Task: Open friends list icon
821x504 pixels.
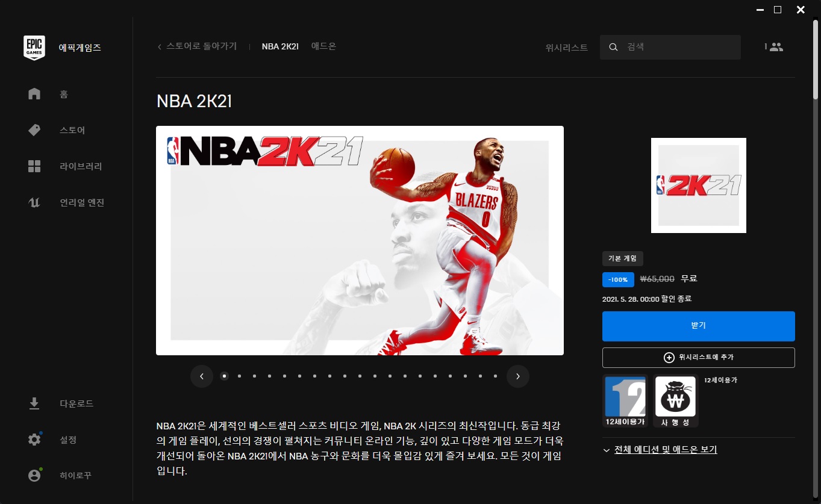Action: [x=776, y=47]
